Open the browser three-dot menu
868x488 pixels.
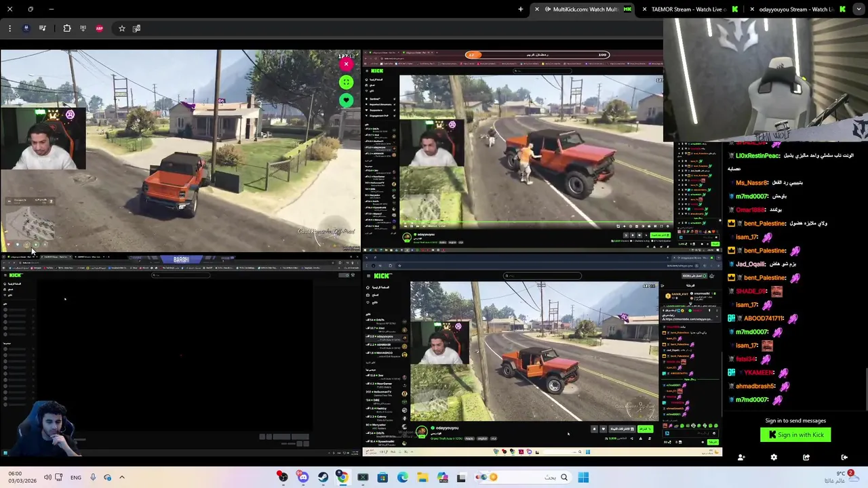pos(9,28)
